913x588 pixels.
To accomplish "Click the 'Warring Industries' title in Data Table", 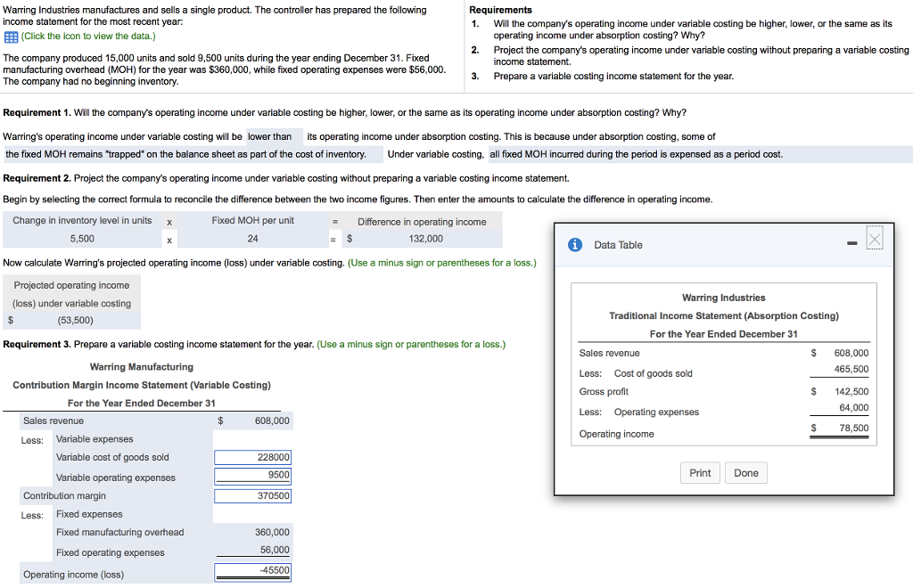I will click(x=724, y=298).
